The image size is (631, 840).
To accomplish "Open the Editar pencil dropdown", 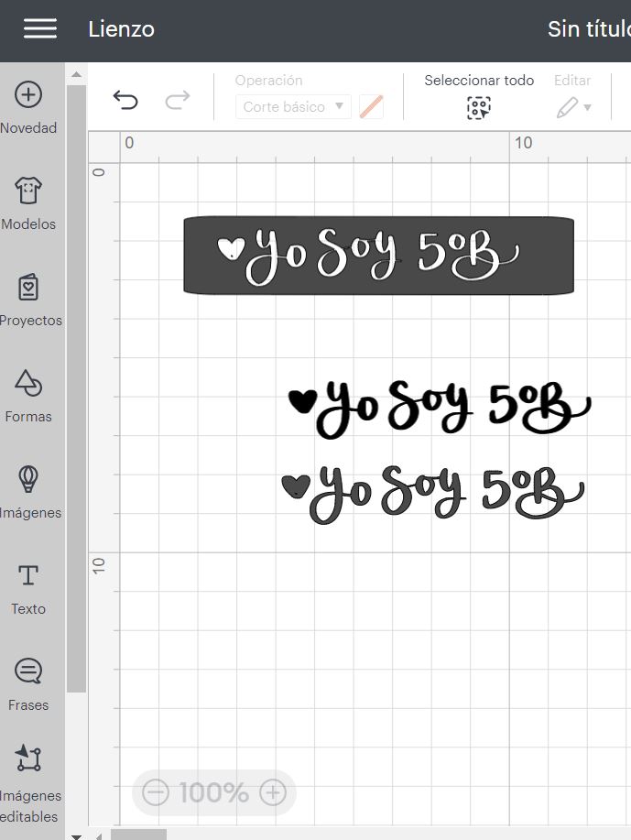I will pyautogui.click(x=573, y=107).
